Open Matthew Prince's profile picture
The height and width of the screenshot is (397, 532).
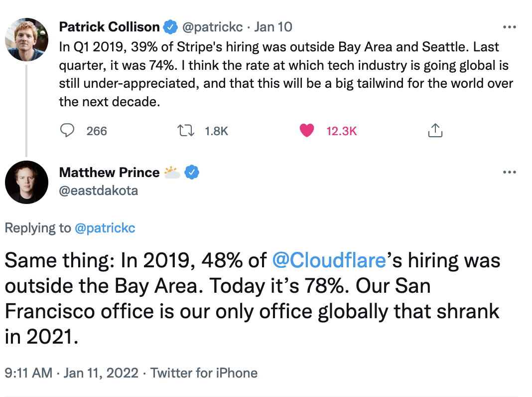(26, 183)
